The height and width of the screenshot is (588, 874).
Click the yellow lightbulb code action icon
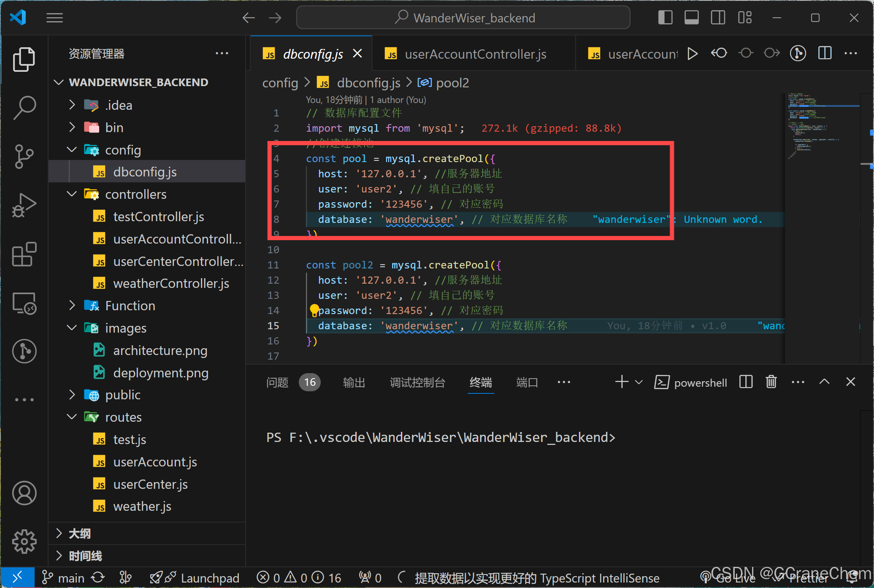(314, 310)
